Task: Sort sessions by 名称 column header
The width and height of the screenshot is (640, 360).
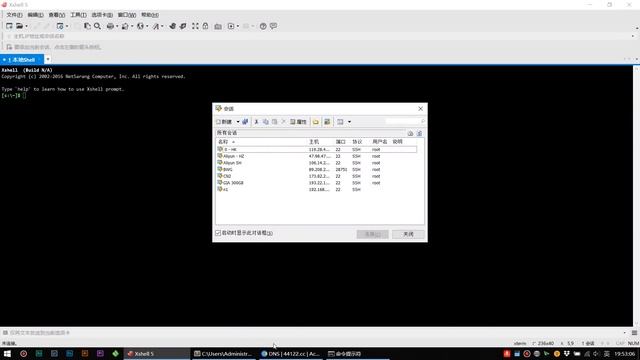Action: click(x=223, y=142)
